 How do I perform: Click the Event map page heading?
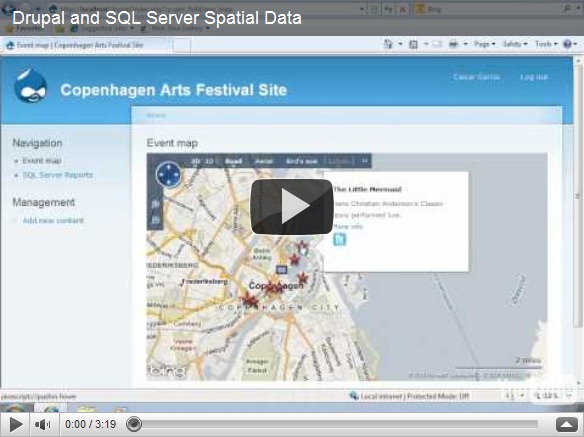[172, 143]
